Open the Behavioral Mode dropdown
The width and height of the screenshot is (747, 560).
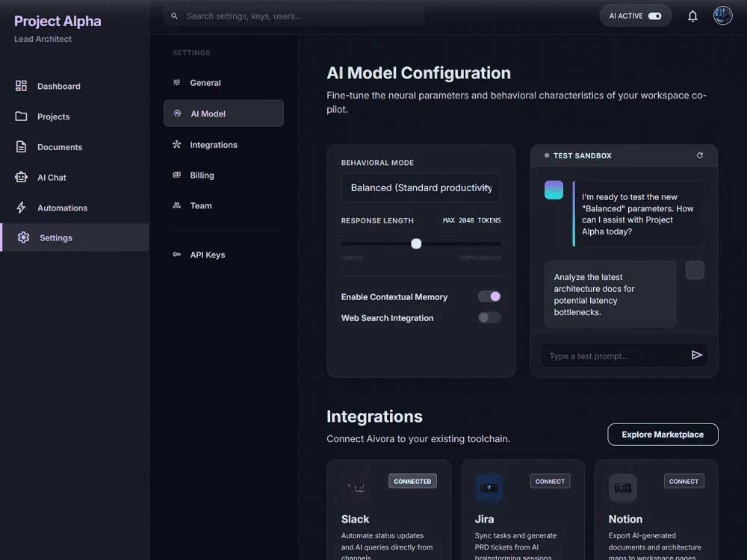(421, 187)
